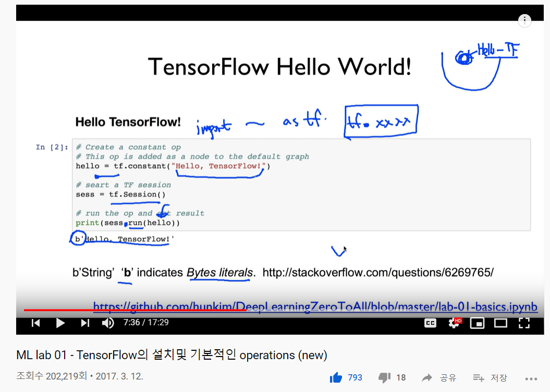Open video settings gear
This screenshot has height=392, width=550.
[455, 323]
